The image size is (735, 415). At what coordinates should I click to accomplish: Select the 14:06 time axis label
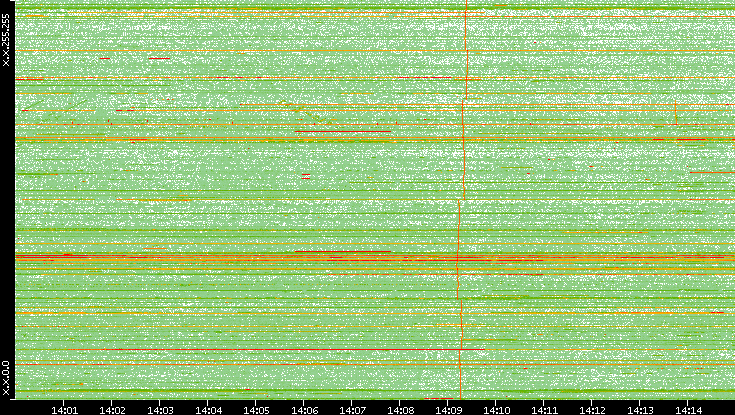[x=304, y=410]
